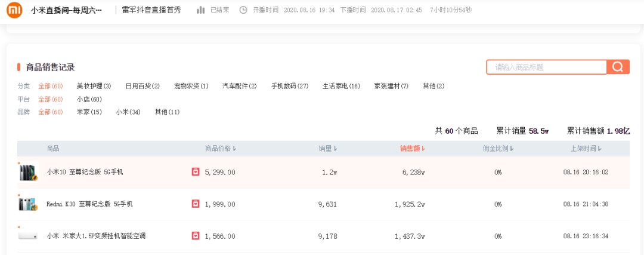Click the revenue 6,238w
The width and height of the screenshot is (644, 255).
click(414, 172)
